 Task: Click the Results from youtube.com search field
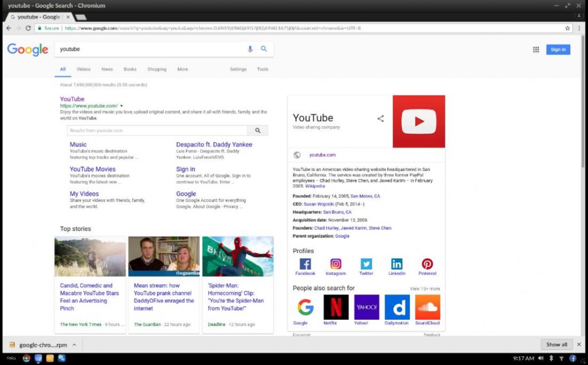click(157, 130)
